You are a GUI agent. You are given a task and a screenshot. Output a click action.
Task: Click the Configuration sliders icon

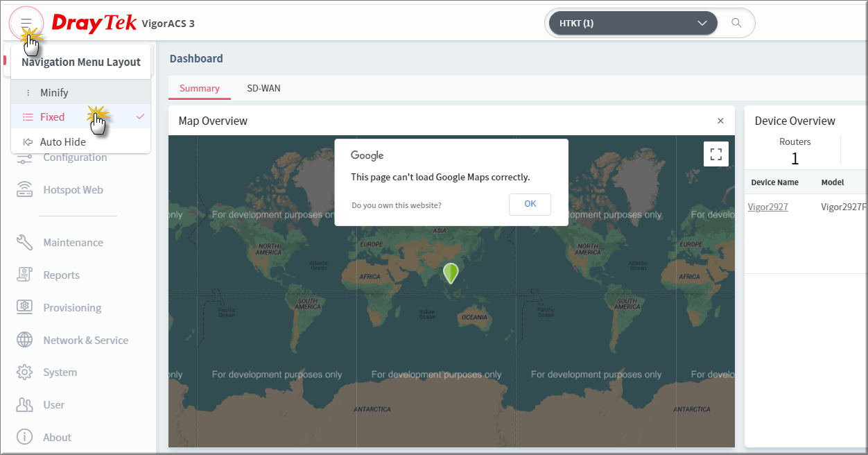click(x=25, y=157)
